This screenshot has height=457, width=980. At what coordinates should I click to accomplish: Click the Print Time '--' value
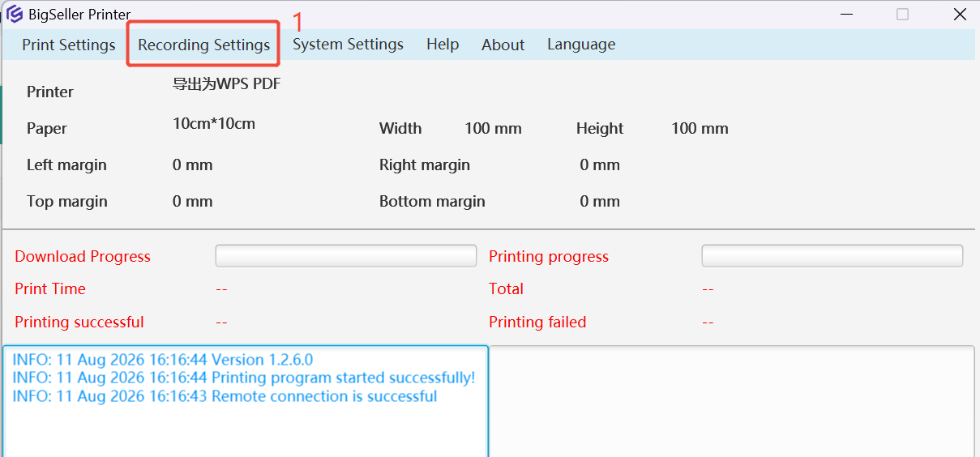221,288
